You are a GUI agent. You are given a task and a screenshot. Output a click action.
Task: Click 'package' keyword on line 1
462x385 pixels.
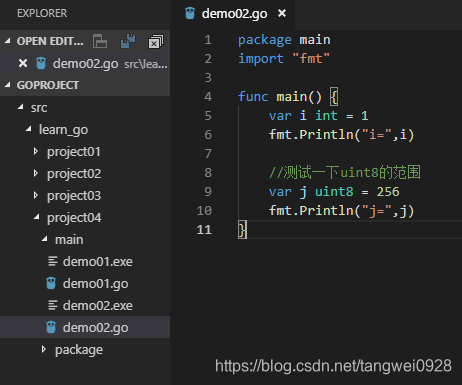[265, 40]
